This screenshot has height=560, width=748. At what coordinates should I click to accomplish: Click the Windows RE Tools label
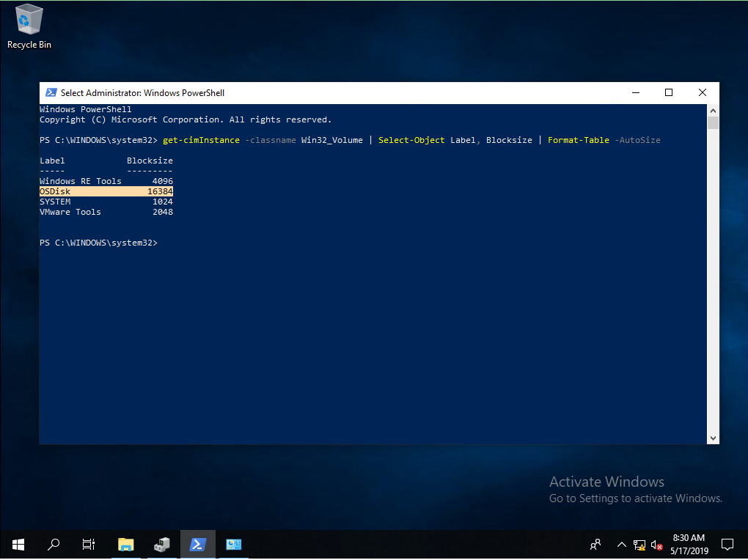[80, 181]
